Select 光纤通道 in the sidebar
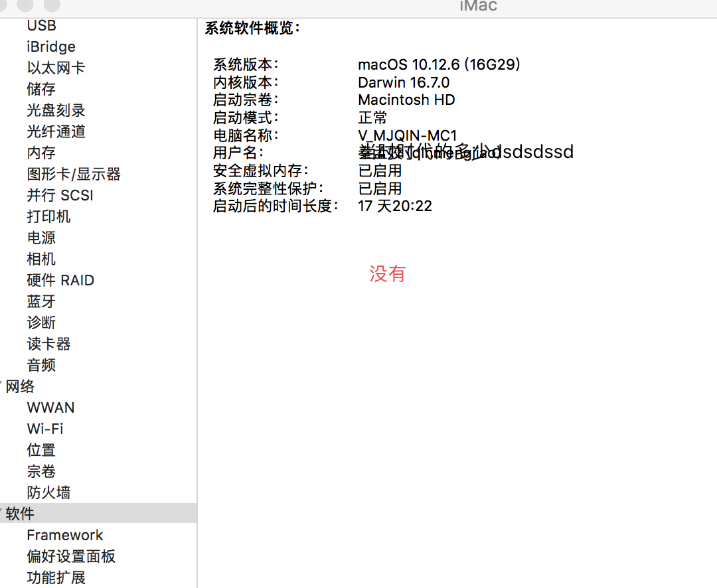The height and width of the screenshot is (588, 717). click(x=56, y=131)
